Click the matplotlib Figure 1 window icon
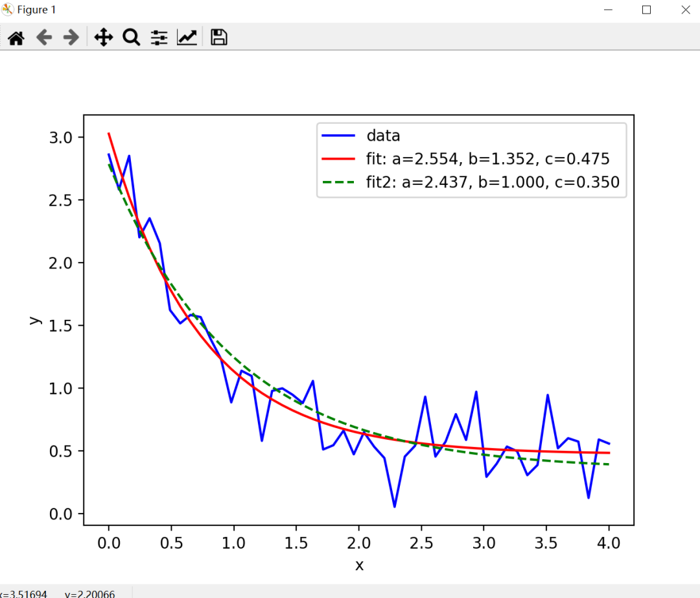Viewport: 700px width, 598px height. coord(8,9)
